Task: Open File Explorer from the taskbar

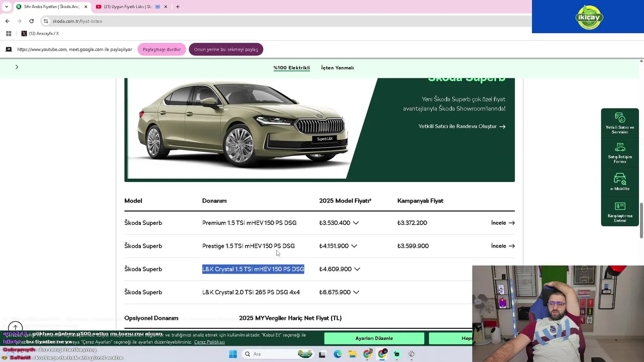Action: click(352, 354)
